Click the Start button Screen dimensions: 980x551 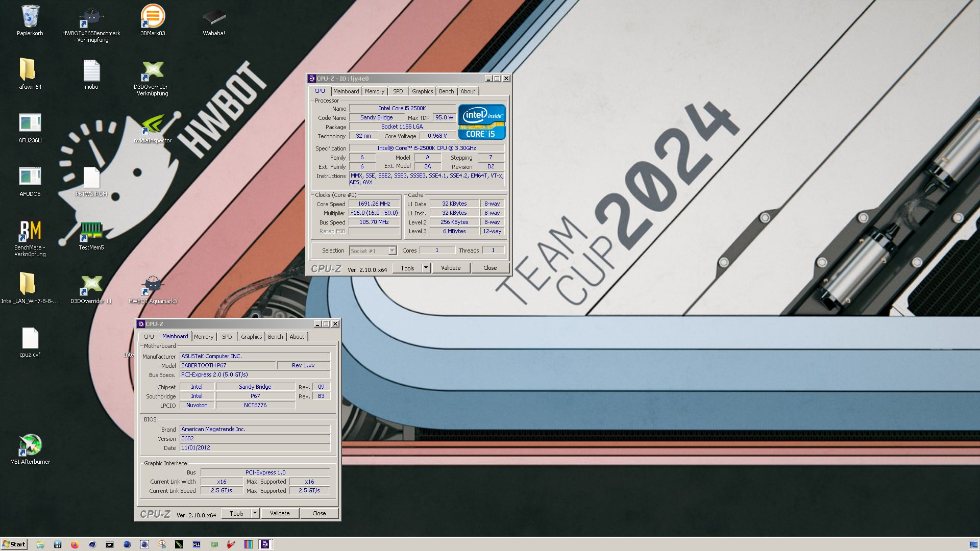coord(14,544)
